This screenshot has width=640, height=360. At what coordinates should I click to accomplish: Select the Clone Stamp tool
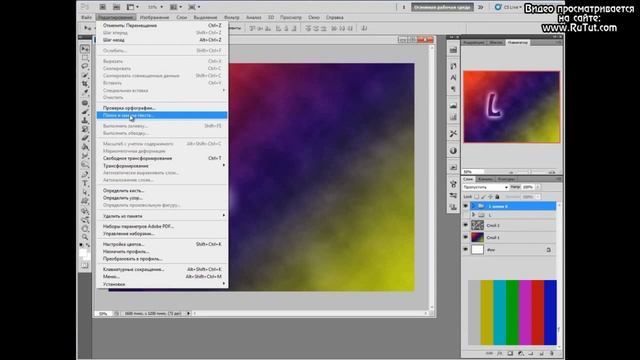pos(85,120)
